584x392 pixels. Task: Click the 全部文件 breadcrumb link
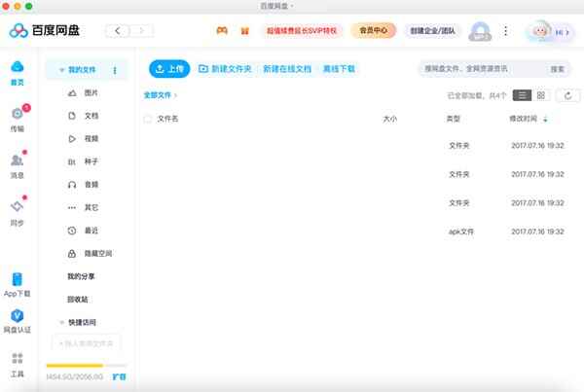(157, 95)
